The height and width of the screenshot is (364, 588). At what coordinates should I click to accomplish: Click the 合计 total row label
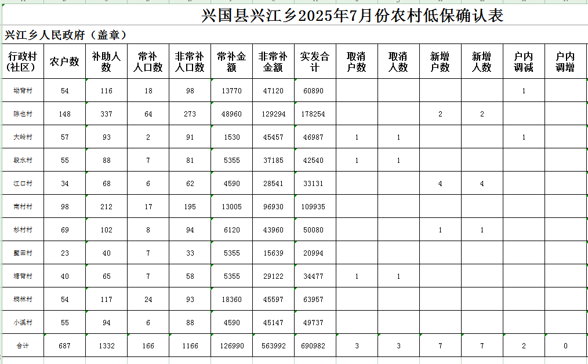pyautogui.click(x=23, y=346)
